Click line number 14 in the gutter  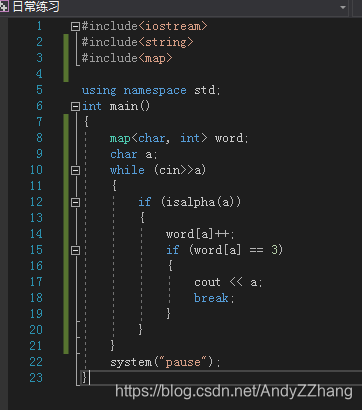tap(36, 234)
